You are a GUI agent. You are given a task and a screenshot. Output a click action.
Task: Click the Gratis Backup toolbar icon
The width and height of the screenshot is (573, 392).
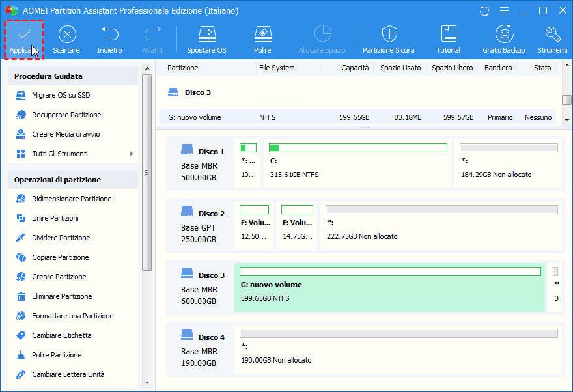pos(503,36)
